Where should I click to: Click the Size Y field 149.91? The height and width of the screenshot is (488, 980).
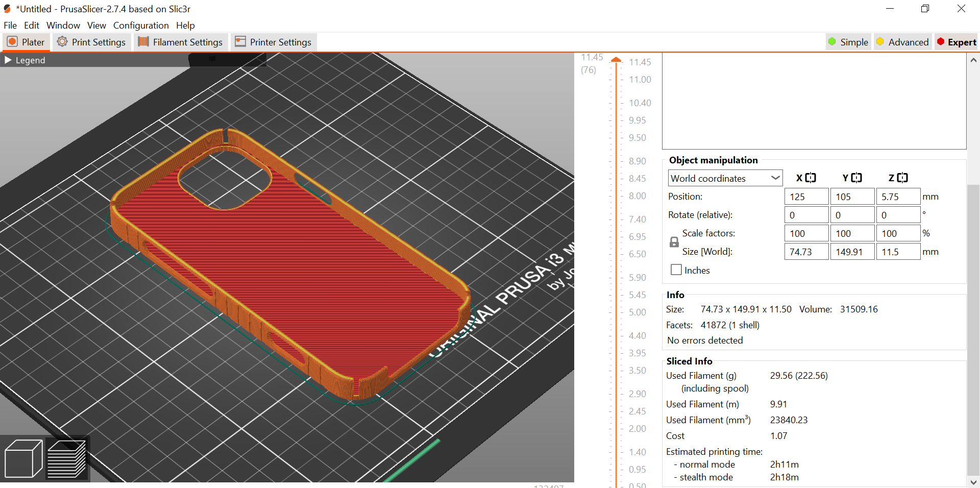(852, 252)
